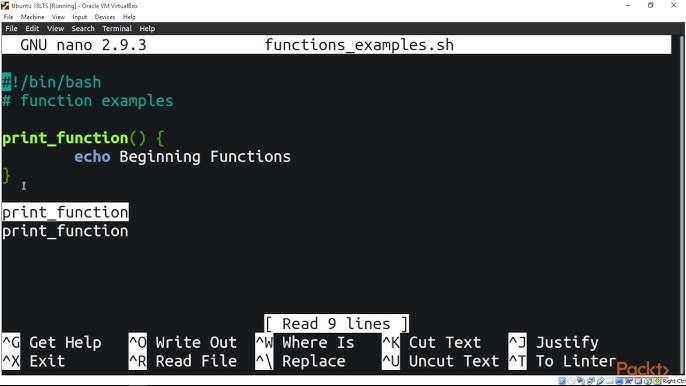Click the network adapter status icon
The width and height of the screenshot is (686, 386).
tap(591, 381)
